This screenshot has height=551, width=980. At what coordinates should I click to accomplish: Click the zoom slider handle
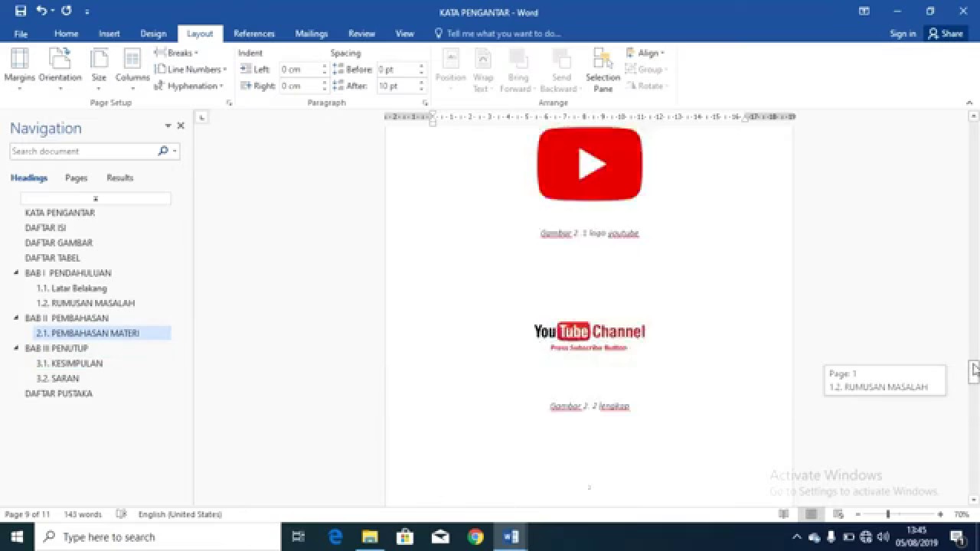(887, 514)
